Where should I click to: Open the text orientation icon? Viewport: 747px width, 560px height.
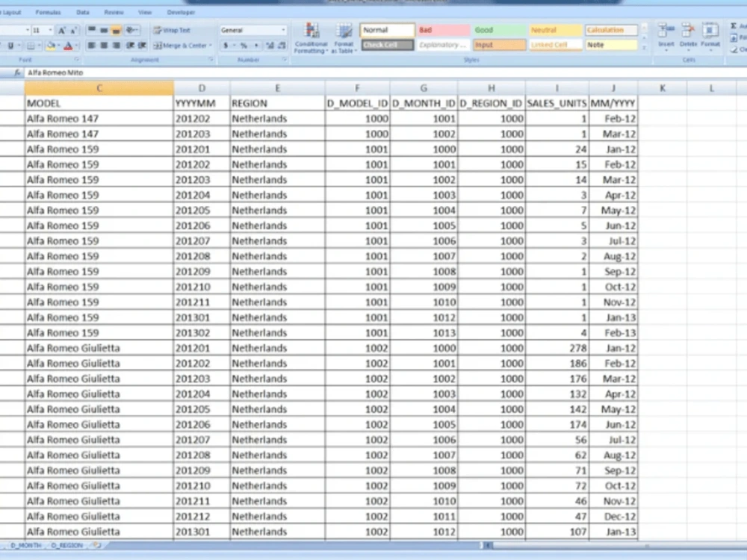tap(131, 30)
